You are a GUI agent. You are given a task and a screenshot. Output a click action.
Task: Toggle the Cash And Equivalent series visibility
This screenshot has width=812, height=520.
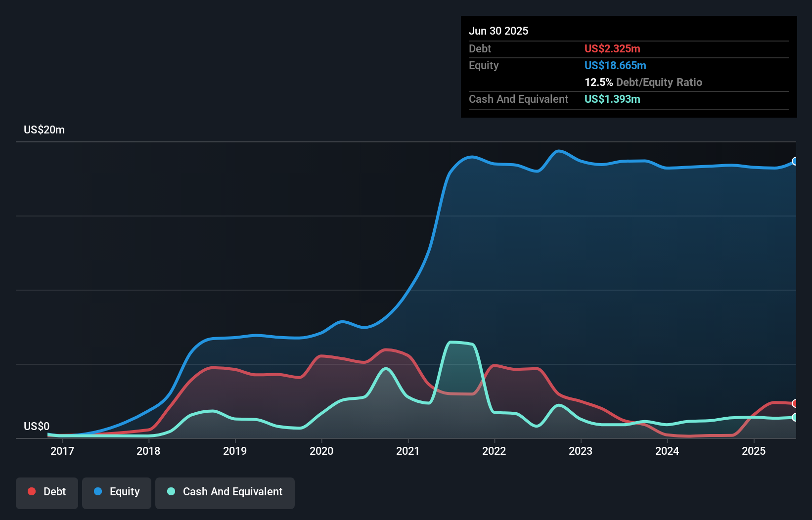pos(225,492)
